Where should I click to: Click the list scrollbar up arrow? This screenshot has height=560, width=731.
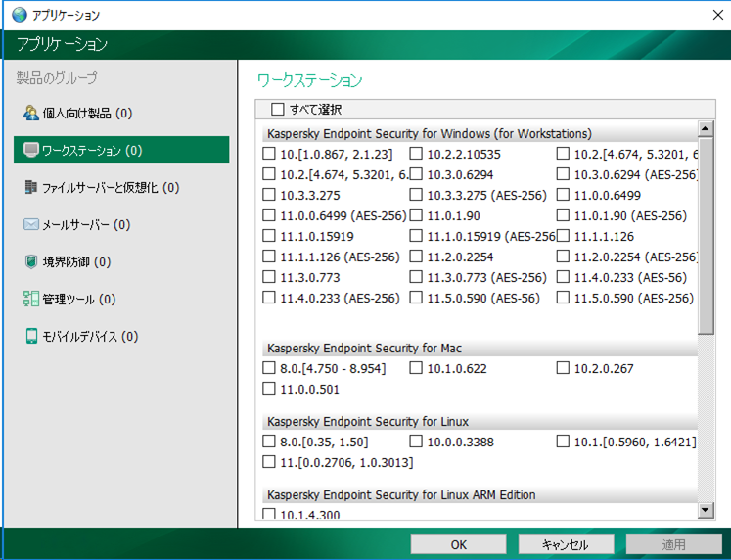[x=706, y=128]
